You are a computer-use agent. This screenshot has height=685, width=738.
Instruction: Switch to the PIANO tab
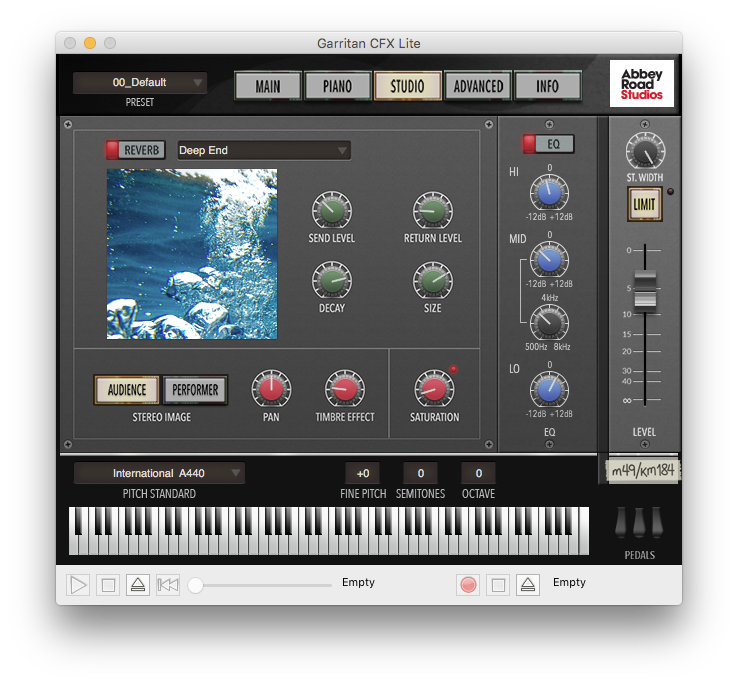pyautogui.click(x=337, y=86)
